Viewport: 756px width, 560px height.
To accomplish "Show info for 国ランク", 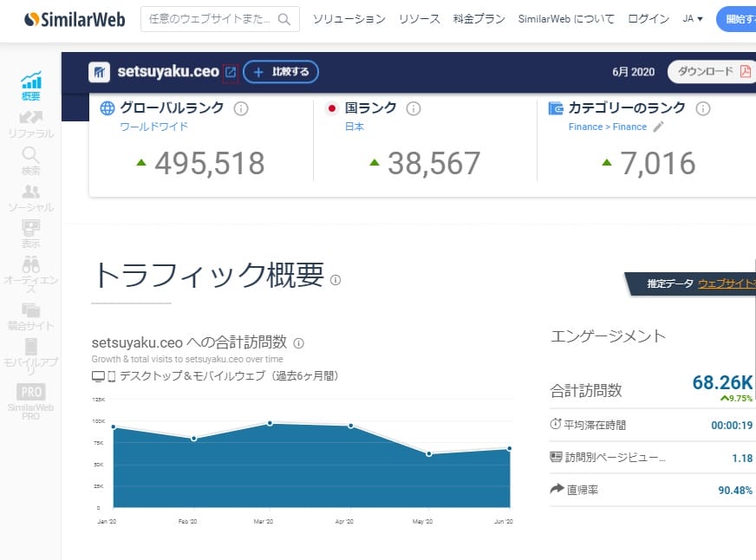I will tap(414, 108).
